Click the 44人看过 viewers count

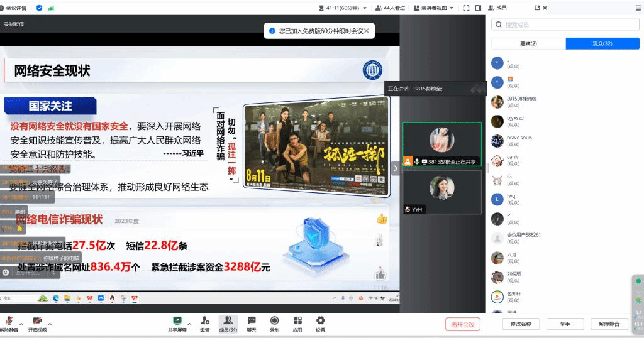(390, 8)
